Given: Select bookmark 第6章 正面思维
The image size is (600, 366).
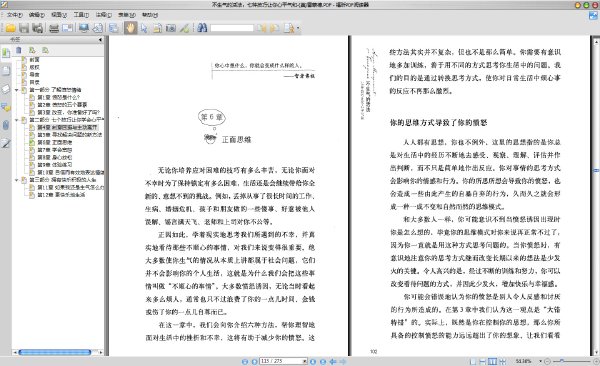Looking at the screenshot, I should click(x=55, y=142).
